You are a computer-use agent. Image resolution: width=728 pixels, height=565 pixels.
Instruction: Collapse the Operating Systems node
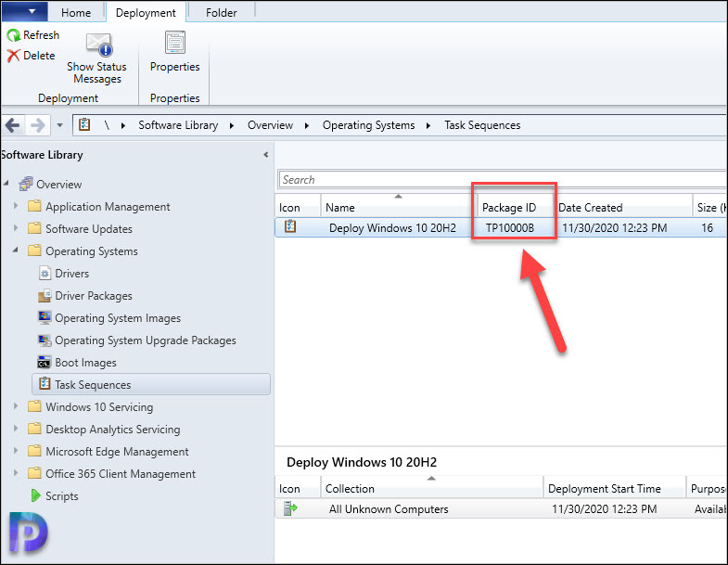tap(16, 250)
